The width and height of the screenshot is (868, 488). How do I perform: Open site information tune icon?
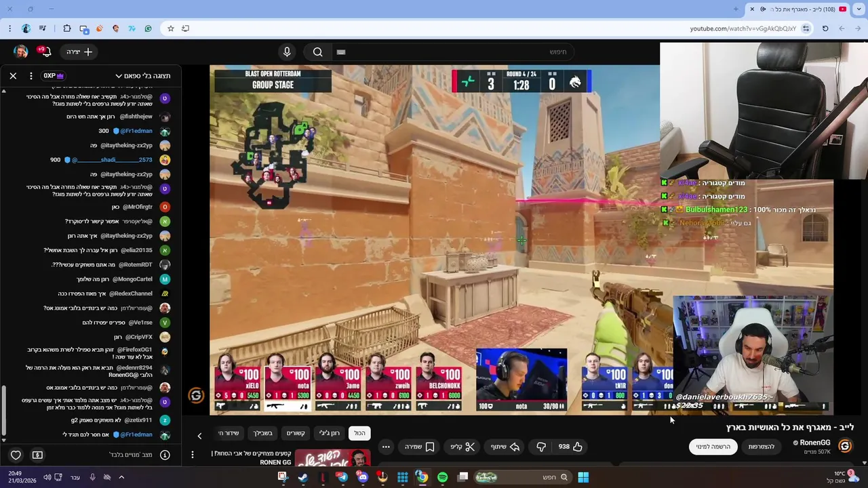pos(806,28)
